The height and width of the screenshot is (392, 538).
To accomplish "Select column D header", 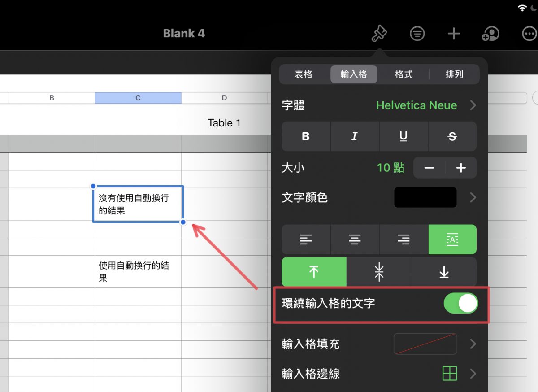I will click(x=224, y=98).
